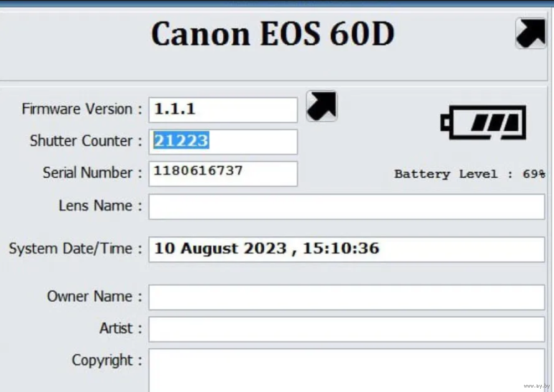
Task: Click the Firmware Version label
Action: pos(82,109)
